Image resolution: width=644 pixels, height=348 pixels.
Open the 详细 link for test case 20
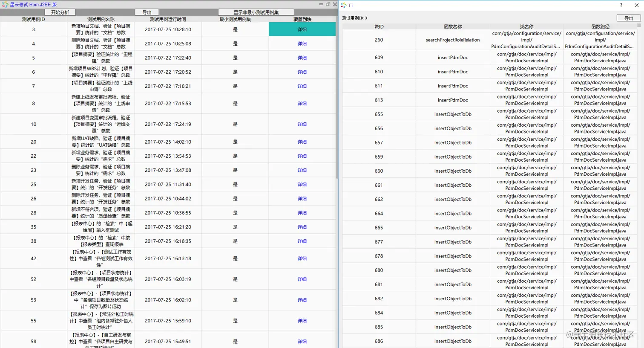(302, 142)
